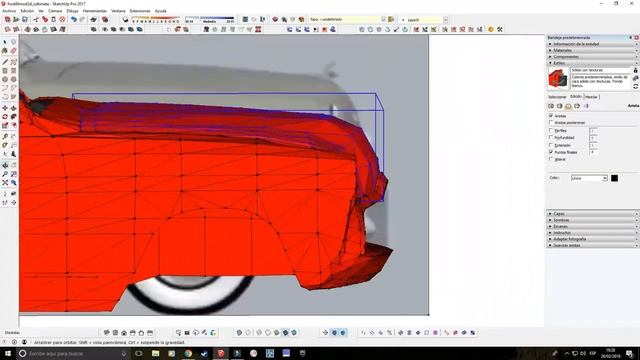This screenshot has height=360, width=640.
Task: Enable the Profundidad checkbox
Action: click(551, 138)
